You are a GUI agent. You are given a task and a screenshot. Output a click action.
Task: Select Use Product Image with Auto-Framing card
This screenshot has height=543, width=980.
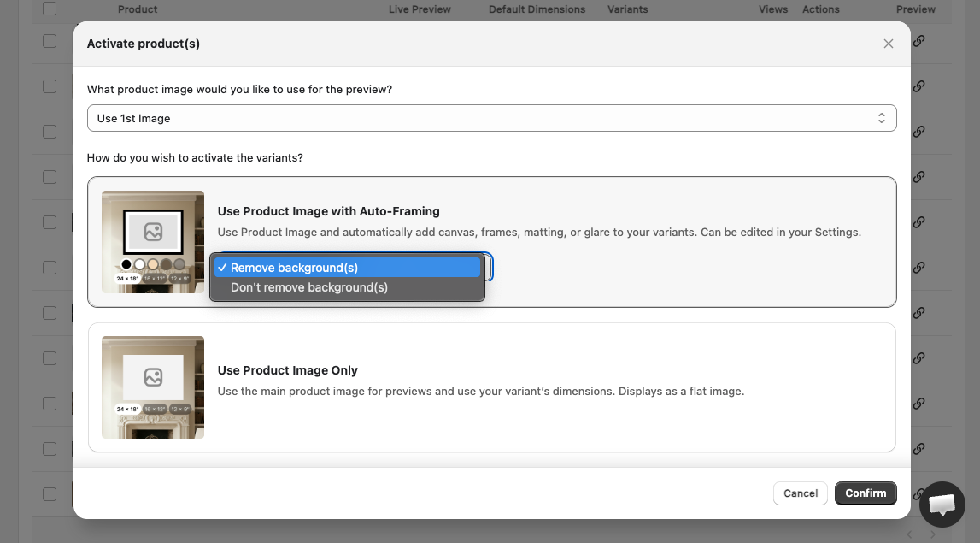(x=492, y=242)
